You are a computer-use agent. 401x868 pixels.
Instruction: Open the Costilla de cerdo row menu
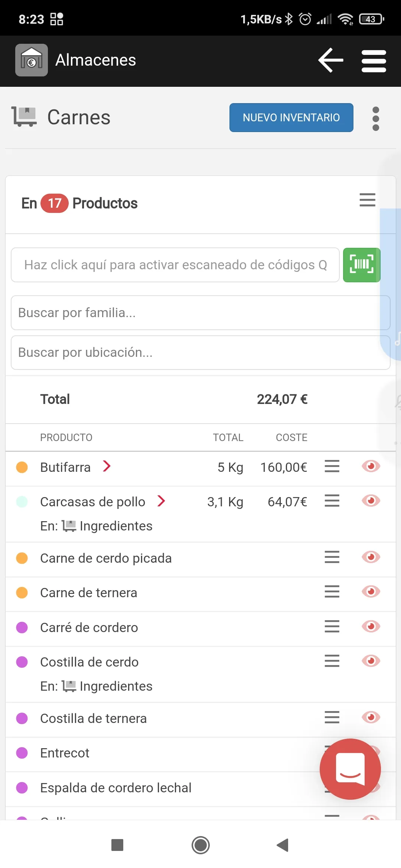point(332,661)
